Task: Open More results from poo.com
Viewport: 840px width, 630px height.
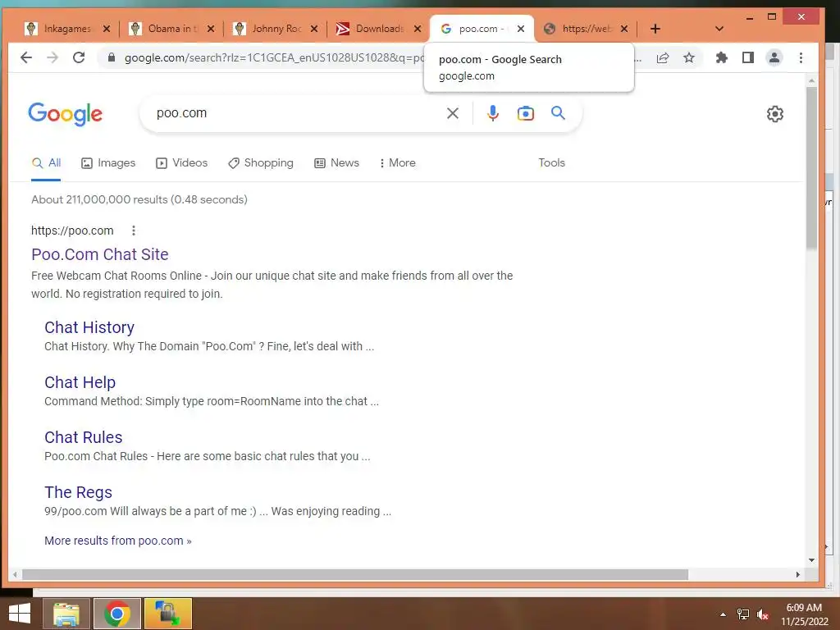Action: coord(118,541)
